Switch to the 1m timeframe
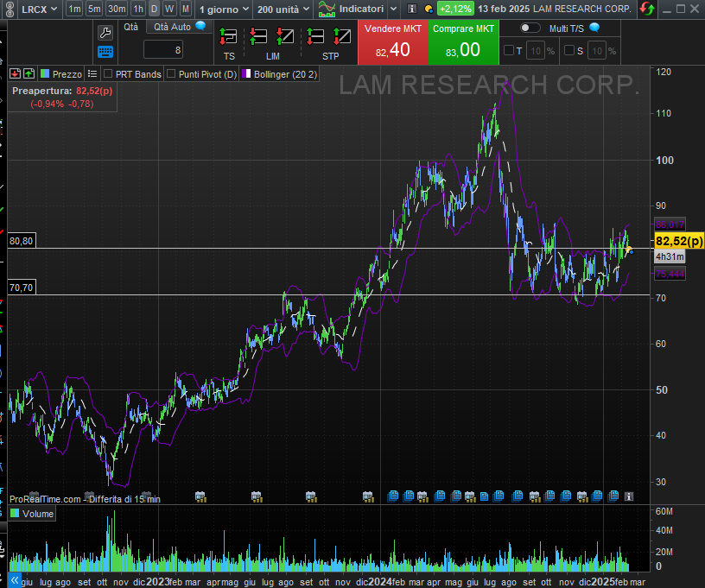 pyautogui.click(x=74, y=9)
